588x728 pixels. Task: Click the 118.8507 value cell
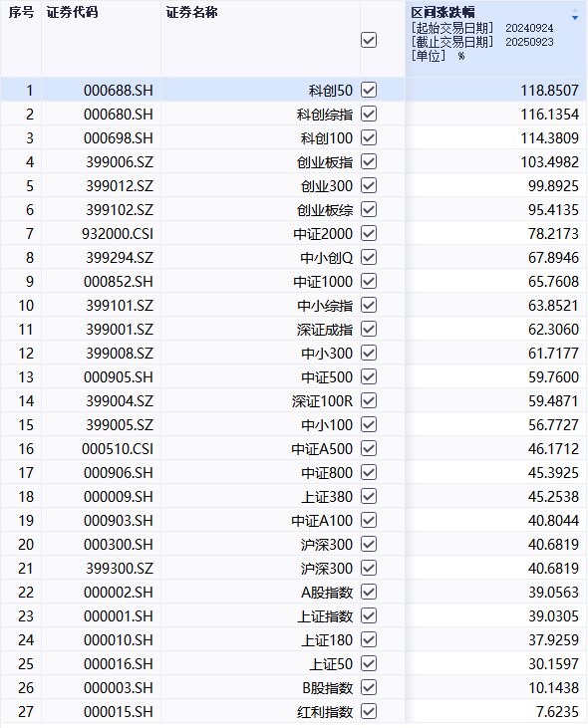pos(549,90)
